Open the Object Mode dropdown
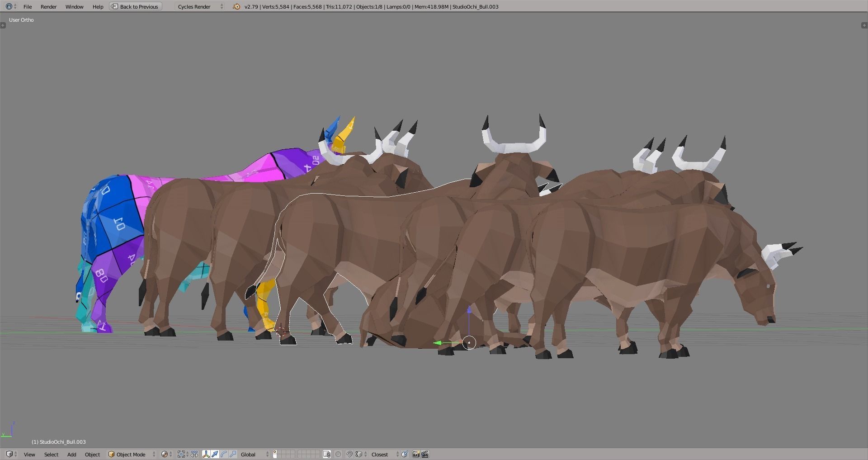The width and height of the screenshot is (868, 460). (x=132, y=454)
